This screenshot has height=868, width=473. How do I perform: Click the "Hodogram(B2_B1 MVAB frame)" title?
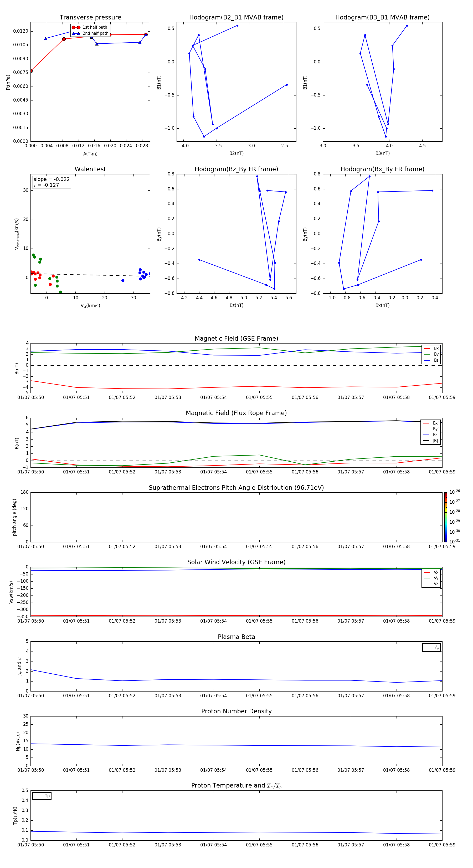(236, 18)
